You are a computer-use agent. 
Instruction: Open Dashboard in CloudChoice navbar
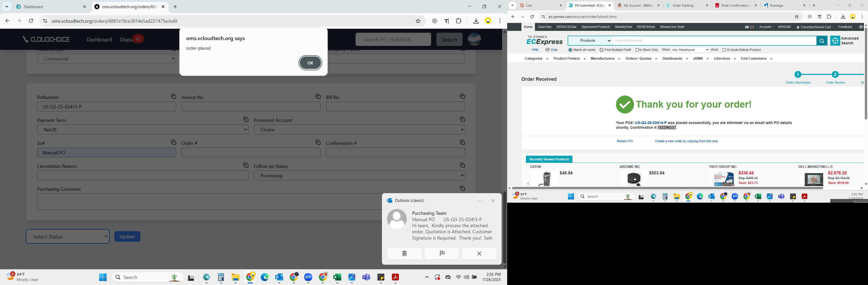coord(99,39)
